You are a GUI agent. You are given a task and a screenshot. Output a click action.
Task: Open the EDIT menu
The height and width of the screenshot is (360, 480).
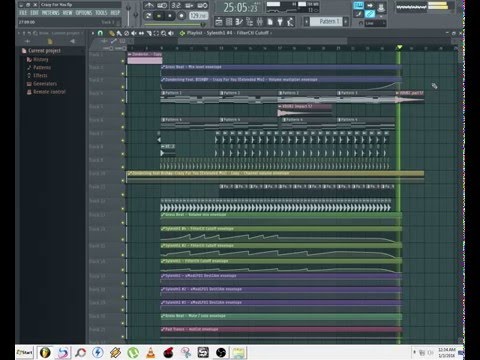pyautogui.click(x=34, y=13)
